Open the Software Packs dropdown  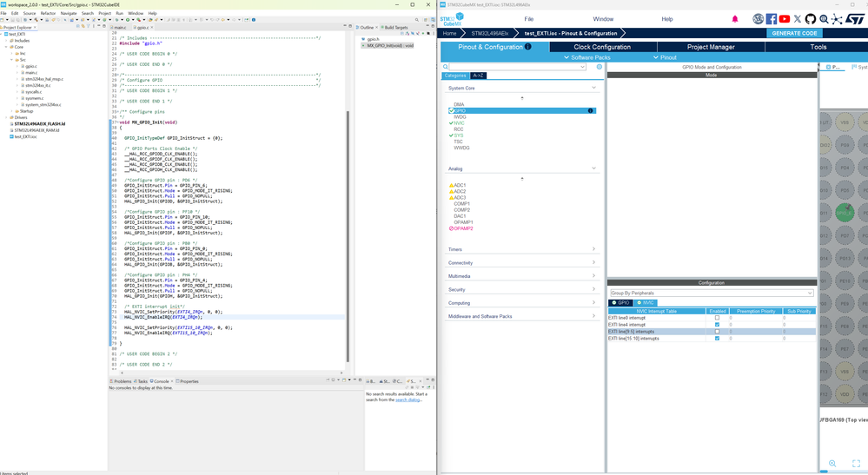tap(587, 57)
